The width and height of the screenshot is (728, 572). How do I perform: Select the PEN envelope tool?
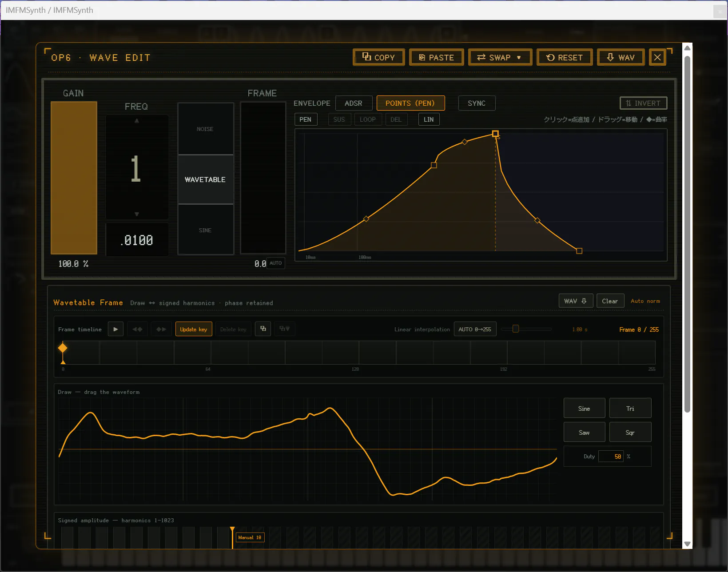pos(306,119)
